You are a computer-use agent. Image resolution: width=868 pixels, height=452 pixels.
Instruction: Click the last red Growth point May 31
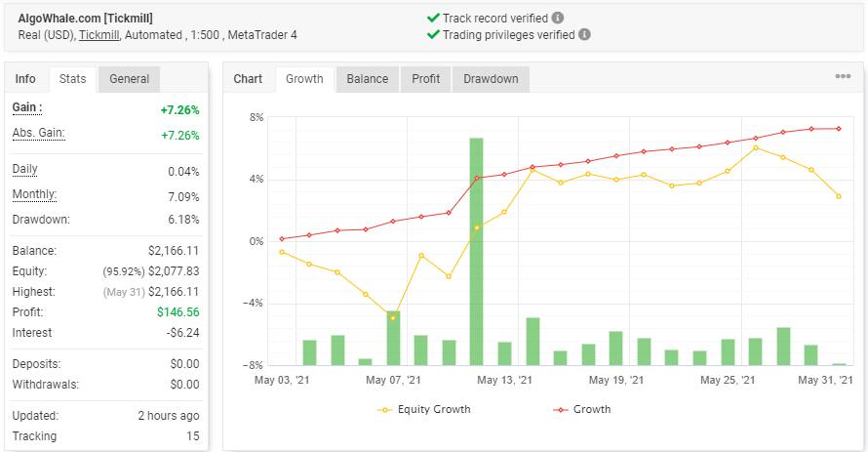point(839,129)
